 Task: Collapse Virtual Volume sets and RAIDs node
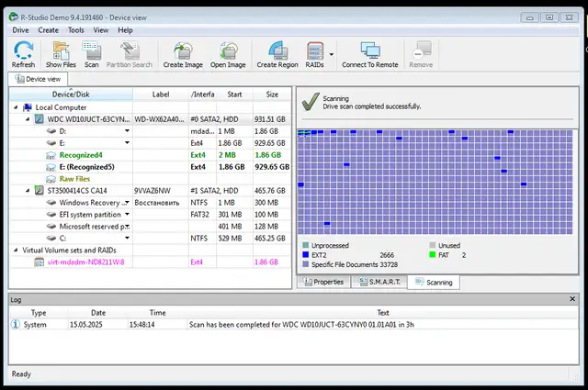[x=16, y=250]
